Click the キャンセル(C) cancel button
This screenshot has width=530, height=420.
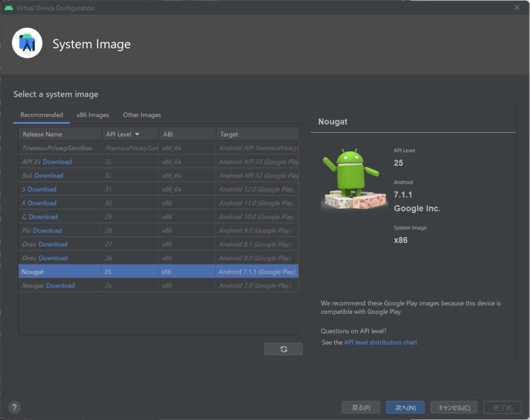[x=454, y=408]
